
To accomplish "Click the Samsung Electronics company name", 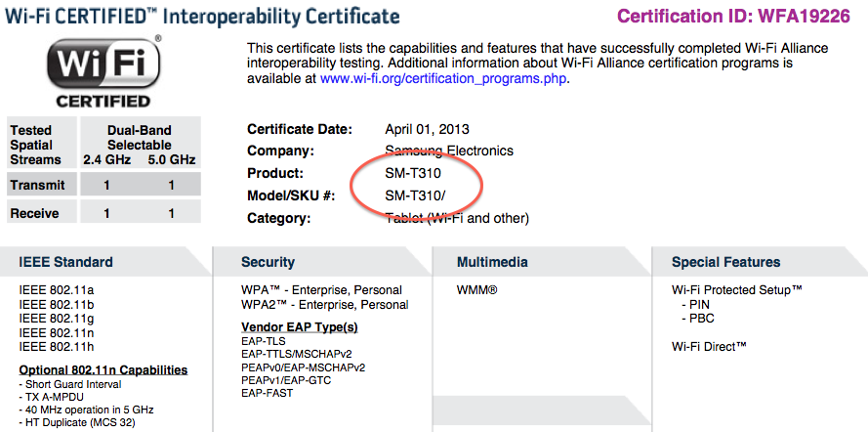I will click(x=449, y=151).
